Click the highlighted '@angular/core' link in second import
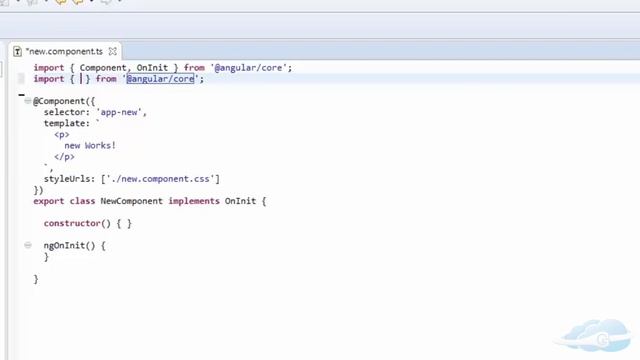Screen dimensions: 640x360 pyautogui.click(x=160, y=79)
